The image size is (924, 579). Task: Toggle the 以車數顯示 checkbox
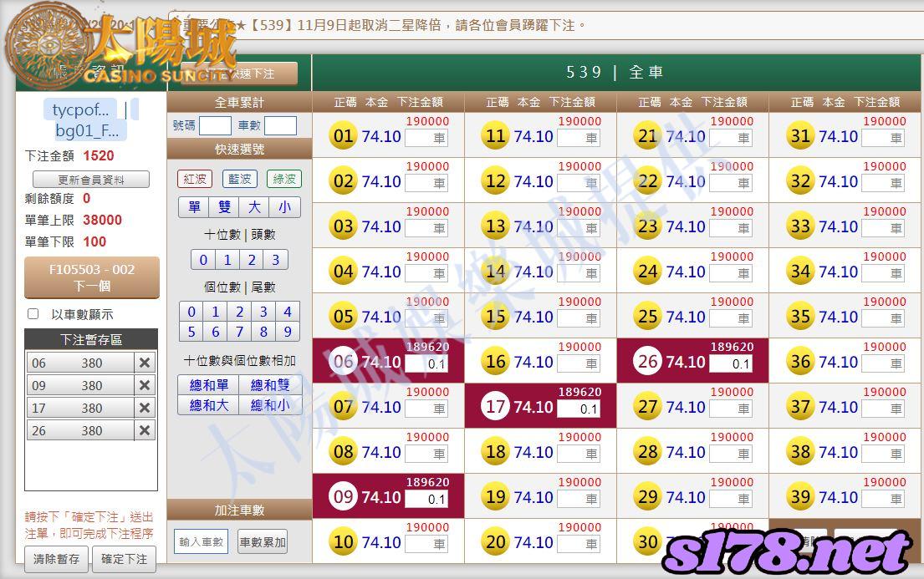pos(33,314)
